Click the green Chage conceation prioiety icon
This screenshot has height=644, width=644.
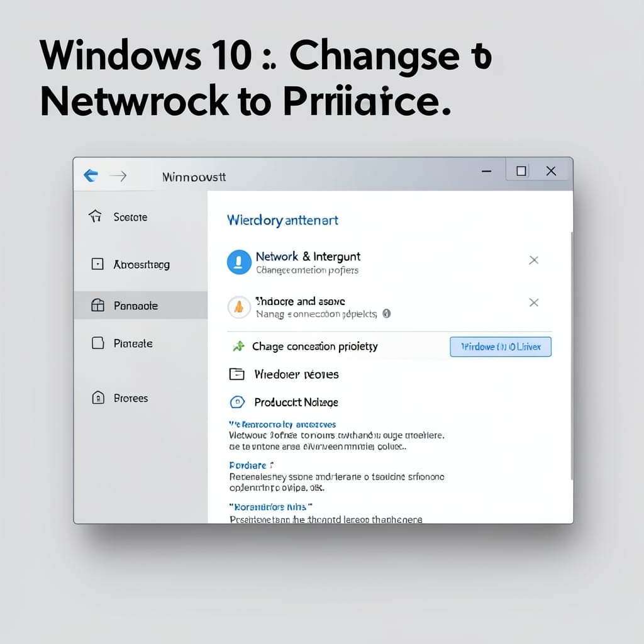point(238,347)
